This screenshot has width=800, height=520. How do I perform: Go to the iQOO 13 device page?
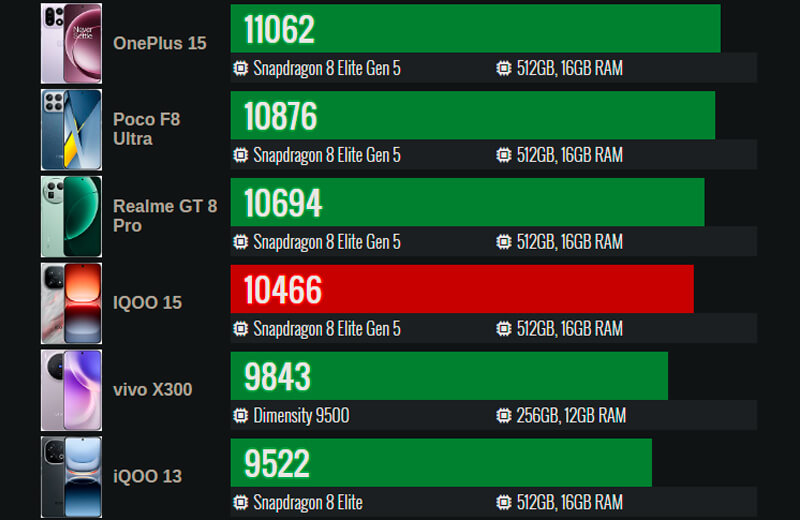(x=147, y=476)
